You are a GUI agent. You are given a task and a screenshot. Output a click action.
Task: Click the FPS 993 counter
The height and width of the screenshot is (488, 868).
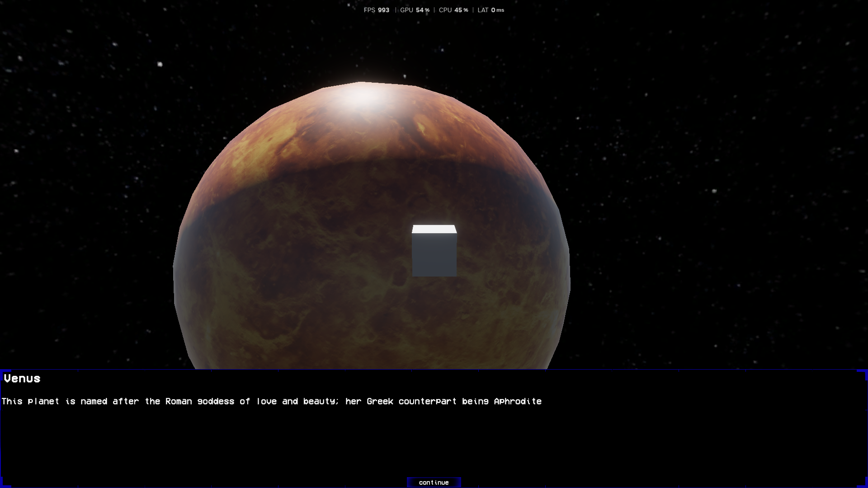tap(376, 10)
